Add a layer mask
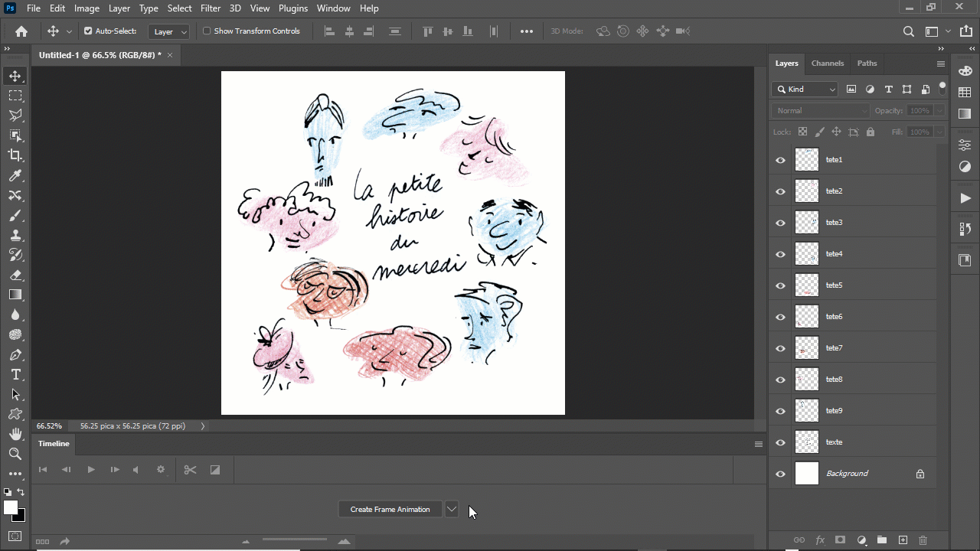 [x=840, y=540]
